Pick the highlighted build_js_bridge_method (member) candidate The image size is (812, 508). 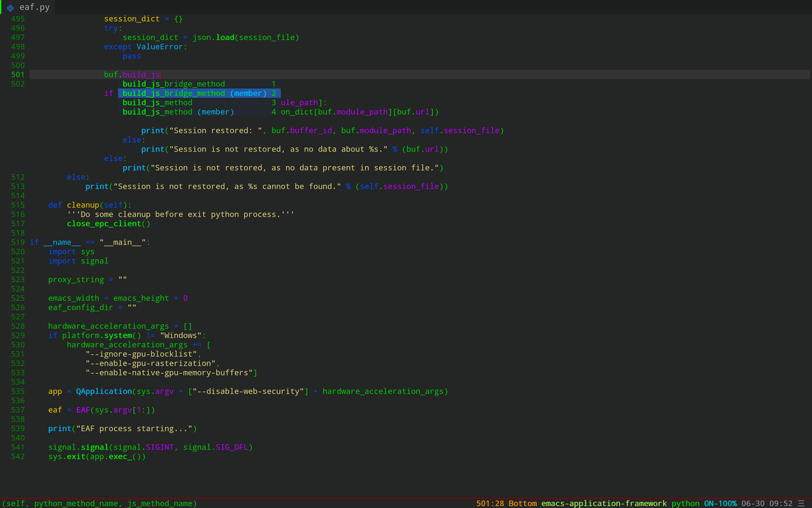point(199,93)
